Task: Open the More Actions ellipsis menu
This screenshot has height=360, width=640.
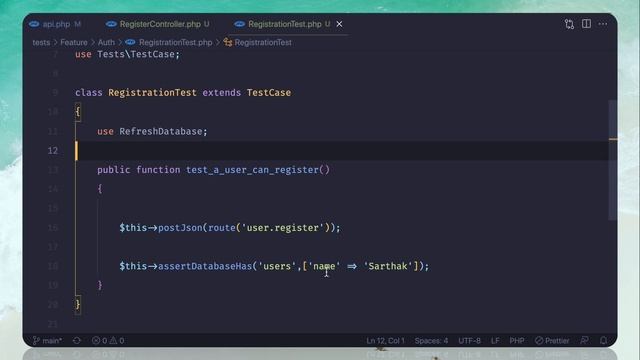Action: click(603, 24)
